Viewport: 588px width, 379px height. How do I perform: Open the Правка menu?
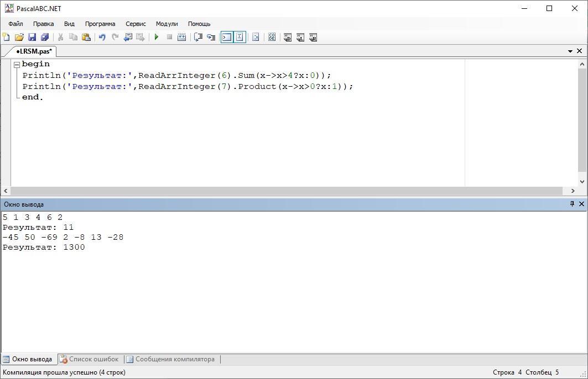point(44,24)
